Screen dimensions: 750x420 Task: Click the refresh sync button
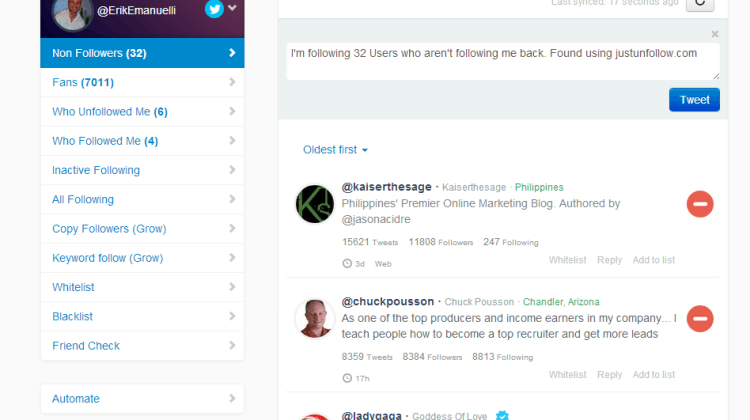click(700, 4)
